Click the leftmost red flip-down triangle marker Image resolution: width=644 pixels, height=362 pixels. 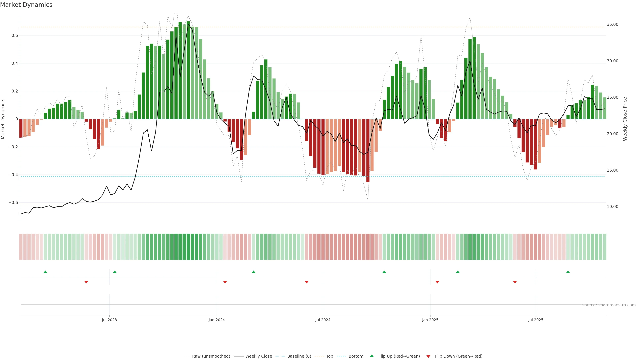(86, 282)
